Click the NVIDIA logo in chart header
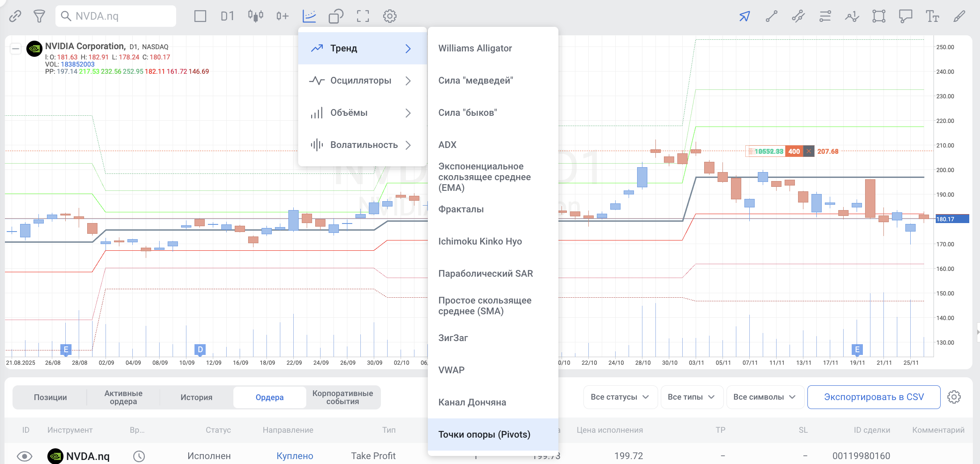980x464 pixels. click(34, 48)
